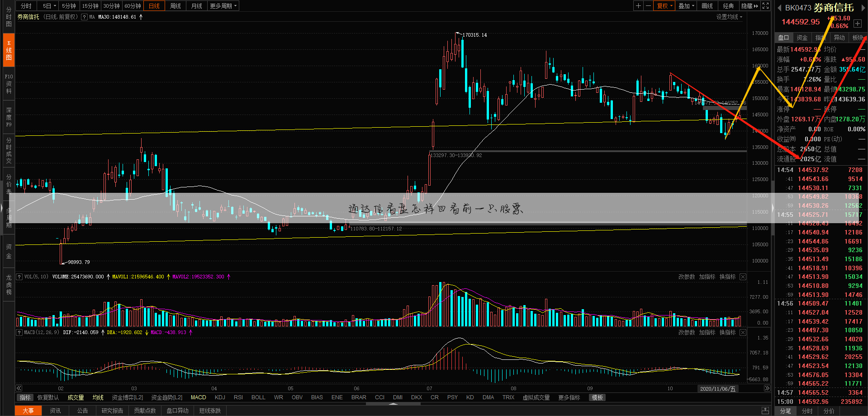This screenshot has height=416, width=868.
Task: Click 模板 template button
Action: click(x=598, y=397)
